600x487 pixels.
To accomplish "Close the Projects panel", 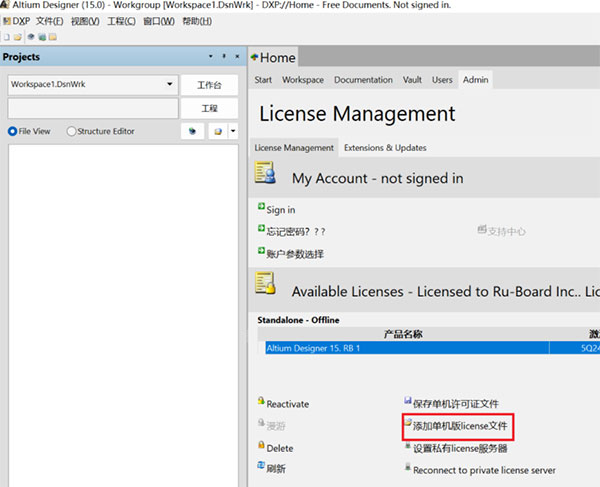I will [x=237, y=56].
